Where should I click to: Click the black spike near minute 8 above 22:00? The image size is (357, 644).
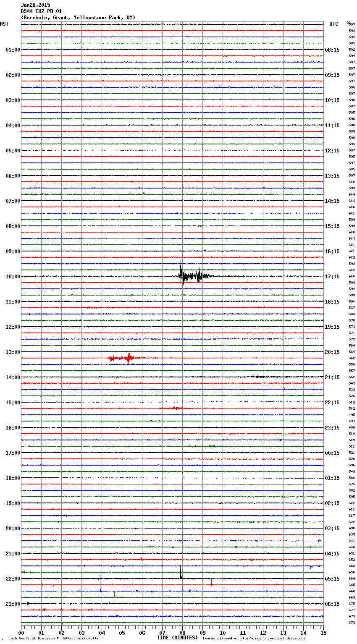(x=181, y=572)
